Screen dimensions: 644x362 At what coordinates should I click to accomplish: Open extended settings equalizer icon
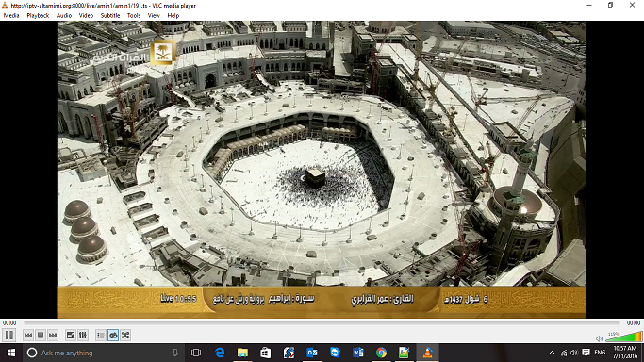(83, 336)
